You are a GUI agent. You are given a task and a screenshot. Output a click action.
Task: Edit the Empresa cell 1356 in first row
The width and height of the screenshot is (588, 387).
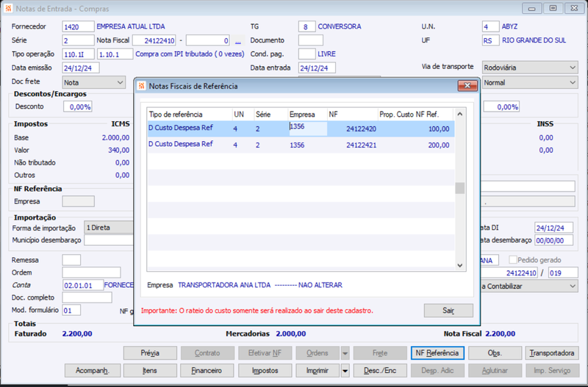(307, 129)
